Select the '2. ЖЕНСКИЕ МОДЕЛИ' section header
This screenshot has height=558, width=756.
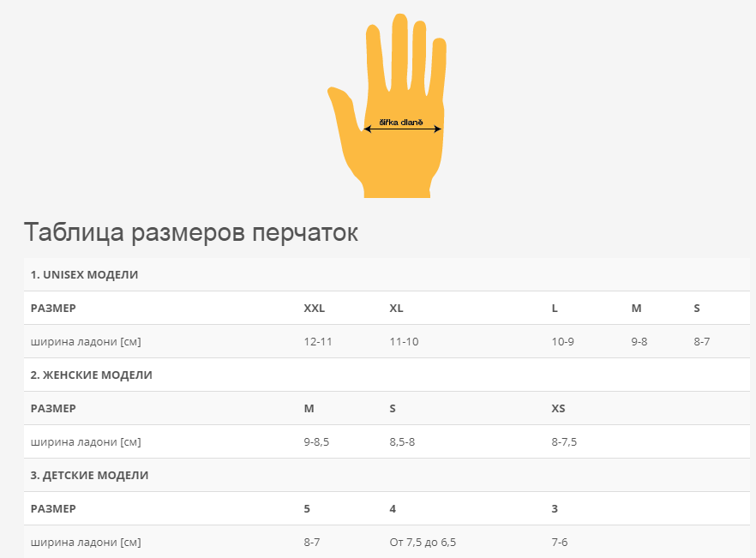click(92, 375)
